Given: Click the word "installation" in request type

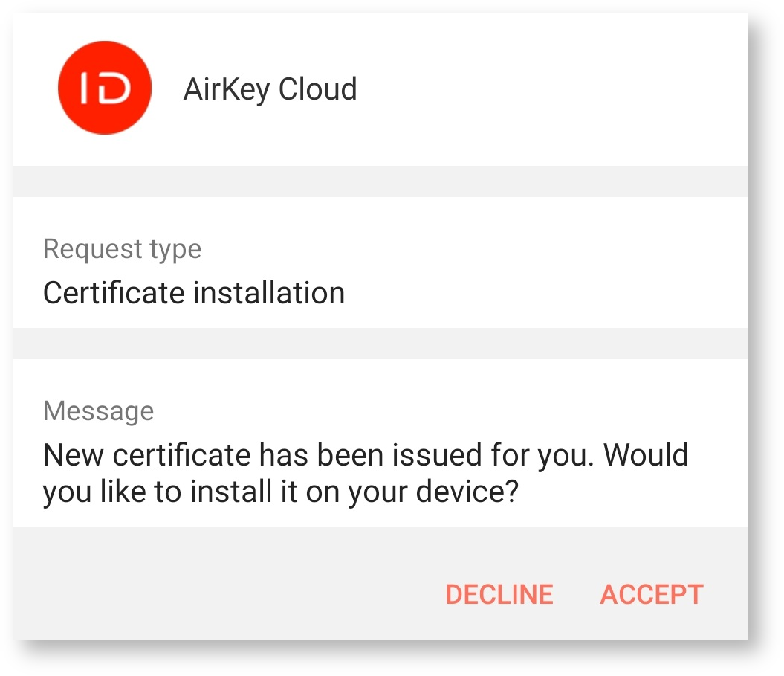Looking at the screenshot, I should 269,292.
